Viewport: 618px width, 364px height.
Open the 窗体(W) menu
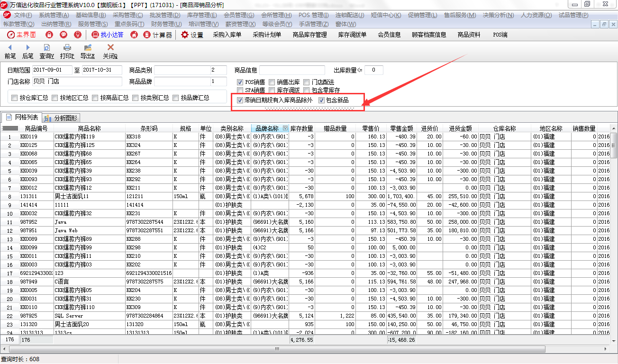pos(345,24)
